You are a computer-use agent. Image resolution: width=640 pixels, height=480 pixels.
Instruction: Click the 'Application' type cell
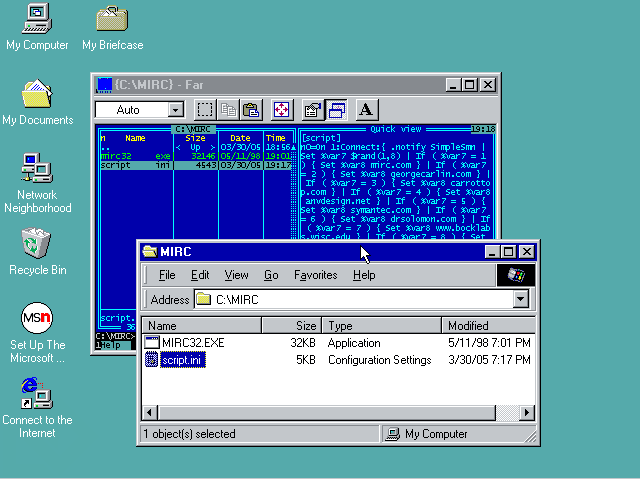click(x=354, y=343)
